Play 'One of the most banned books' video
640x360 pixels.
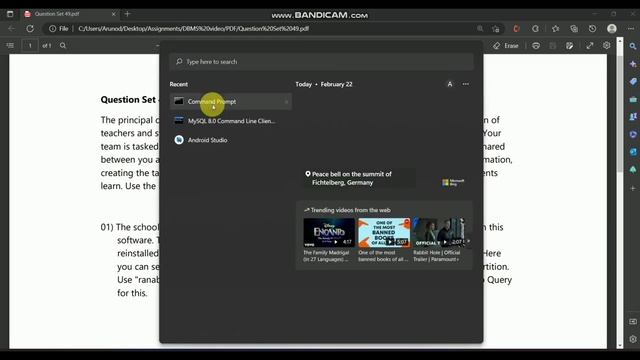384,233
